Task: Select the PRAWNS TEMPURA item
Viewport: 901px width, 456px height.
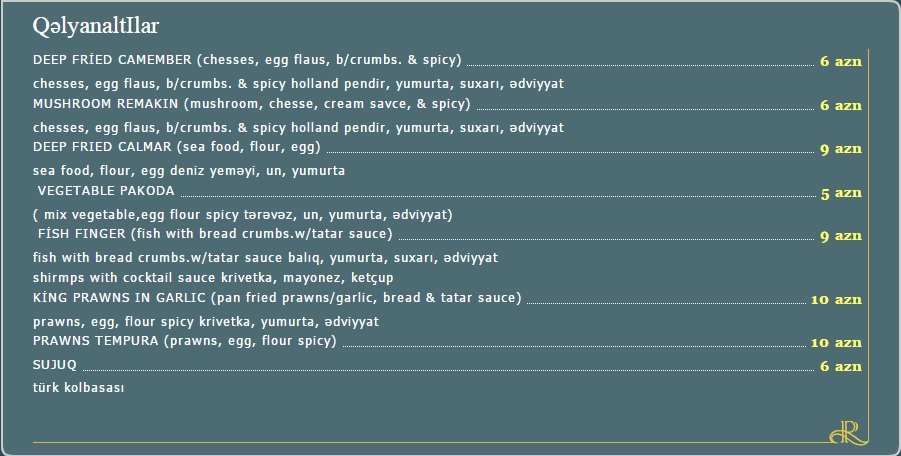Action: (x=184, y=341)
